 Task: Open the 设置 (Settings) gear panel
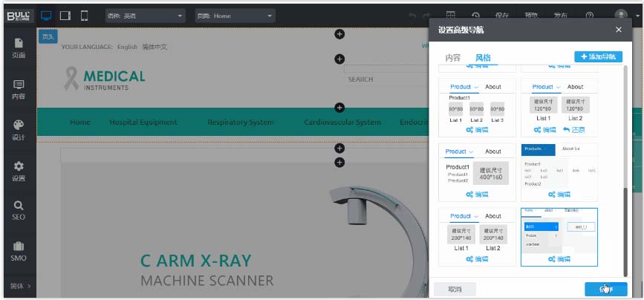[x=19, y=172]
